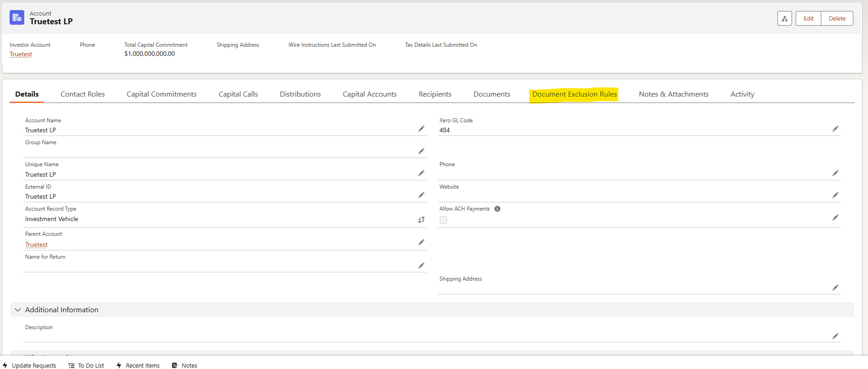
Task: Open Document Exclusion Rules tab
Action: pos(574,94)
